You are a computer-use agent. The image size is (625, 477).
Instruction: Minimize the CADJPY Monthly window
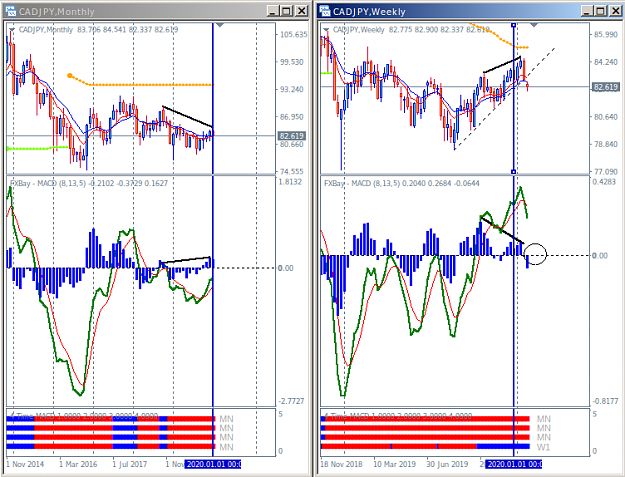coord(273,11)
